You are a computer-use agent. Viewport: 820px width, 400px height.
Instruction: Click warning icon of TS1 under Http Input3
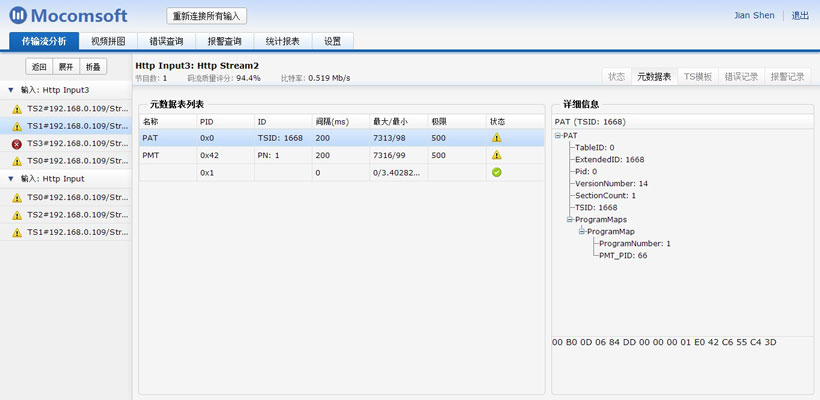(x=17, y=126)
